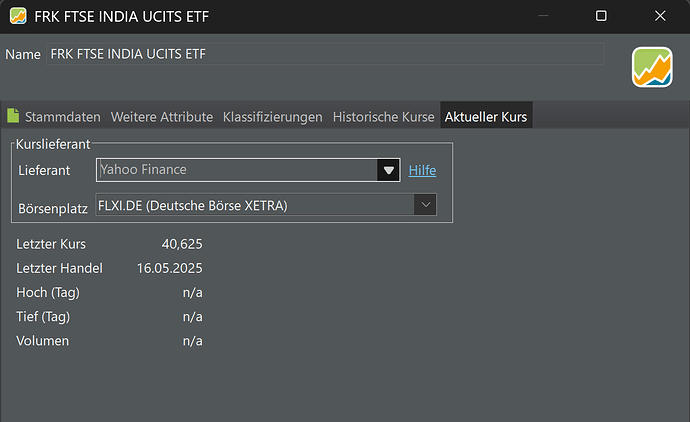
Task: Click the large chart logo beside the Name field
Action: 652,67
